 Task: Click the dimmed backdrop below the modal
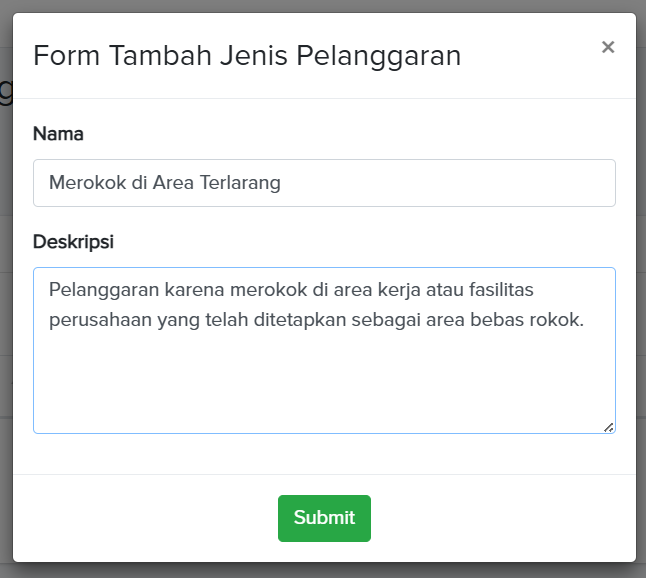tap(324, 571)
